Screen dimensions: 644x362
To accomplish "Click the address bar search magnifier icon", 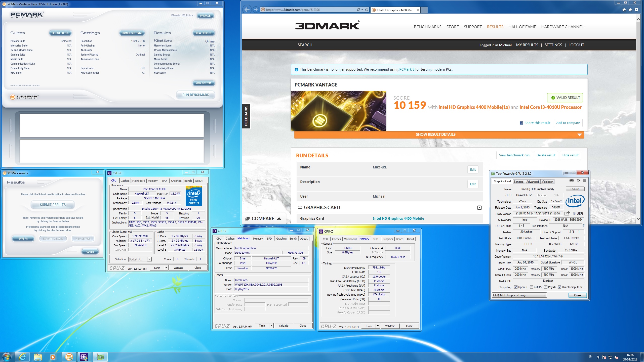I will (358, 10).
